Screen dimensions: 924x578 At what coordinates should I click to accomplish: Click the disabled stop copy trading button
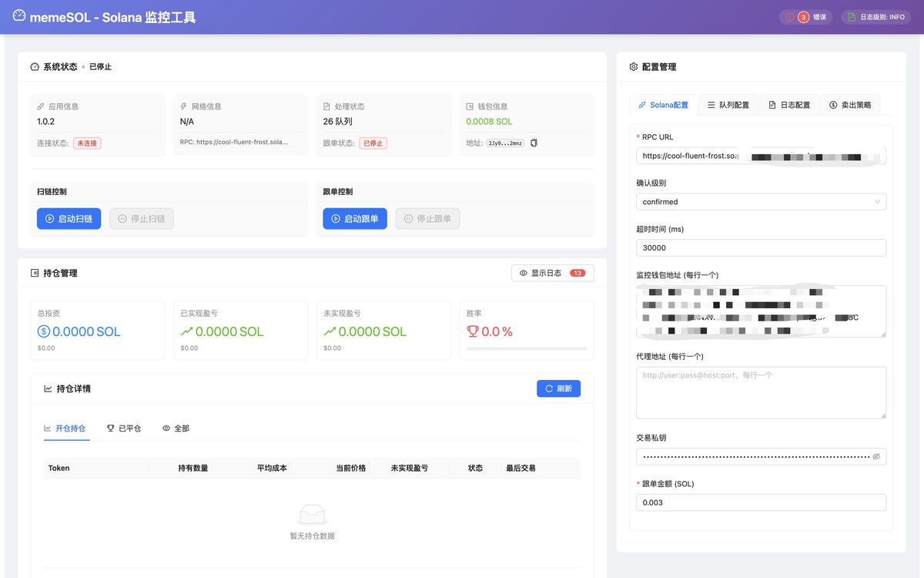(427, 219)
